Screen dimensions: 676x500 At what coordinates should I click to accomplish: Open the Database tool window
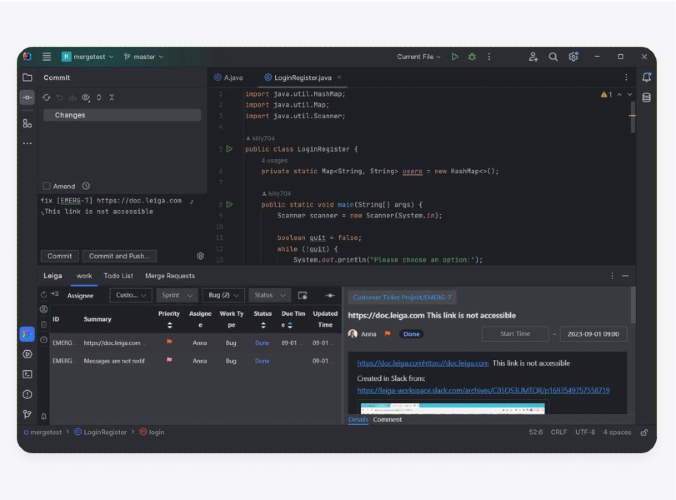tap(646, 97)
